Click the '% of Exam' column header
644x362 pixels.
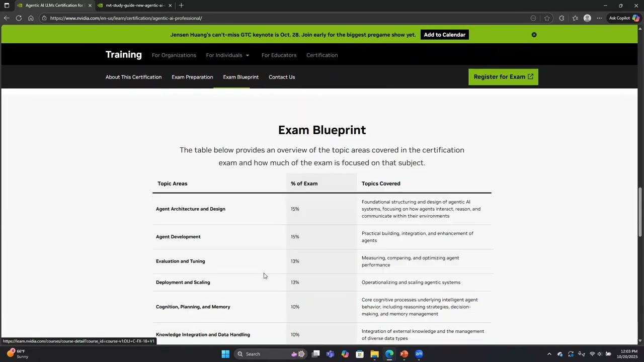[304, 184]
